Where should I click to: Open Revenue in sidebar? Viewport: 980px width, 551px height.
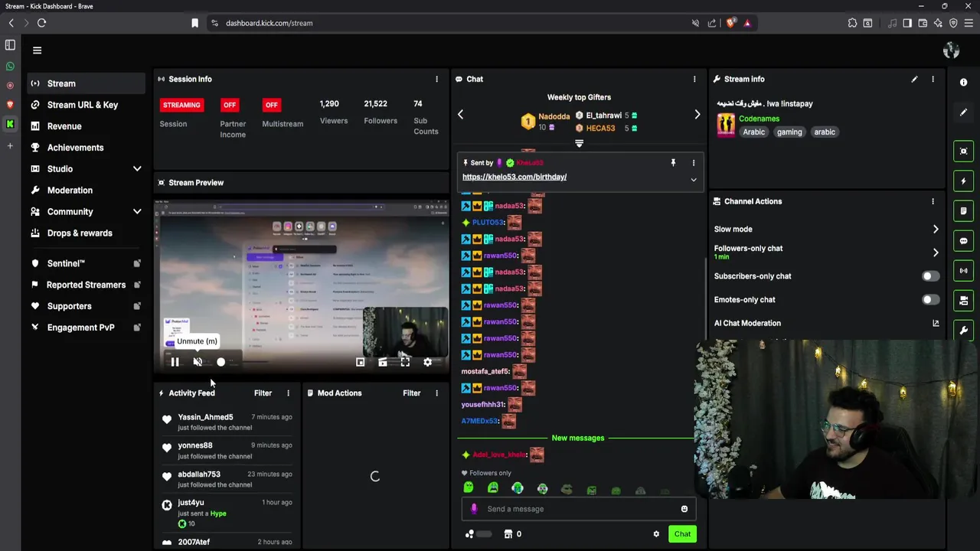point(85,126)
